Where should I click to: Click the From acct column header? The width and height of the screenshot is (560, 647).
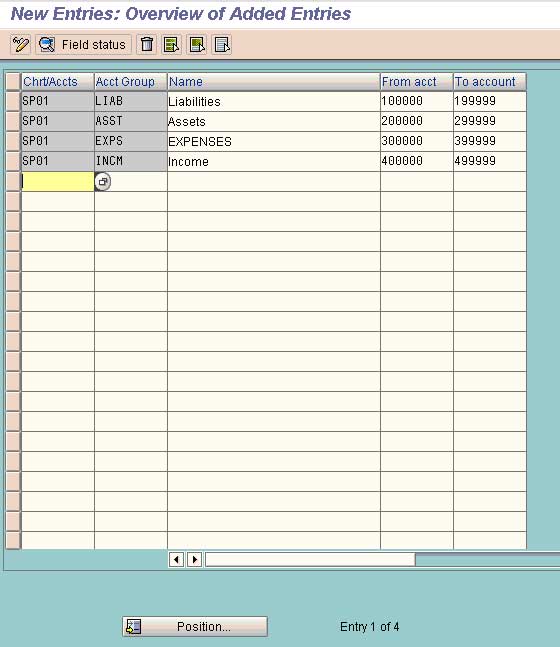click(x=417, y=82)
